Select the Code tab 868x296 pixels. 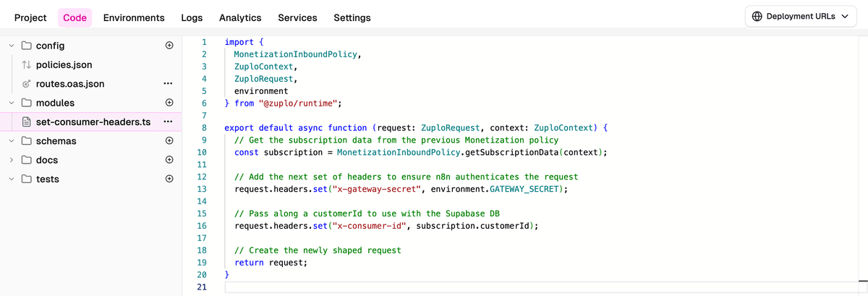(75, 17)
